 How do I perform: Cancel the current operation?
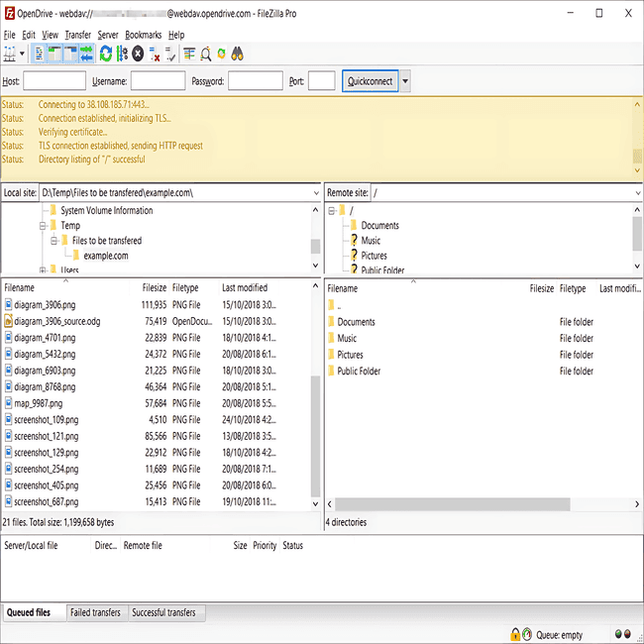point(138,54)
